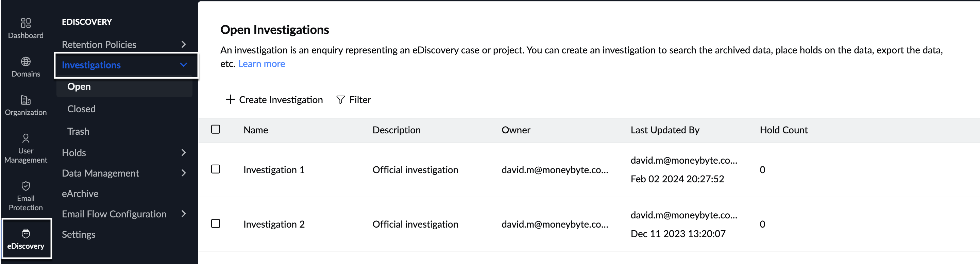980x264 pixels.
Task: Click the Filter funnel icon
Action: (x=340, y=100)
